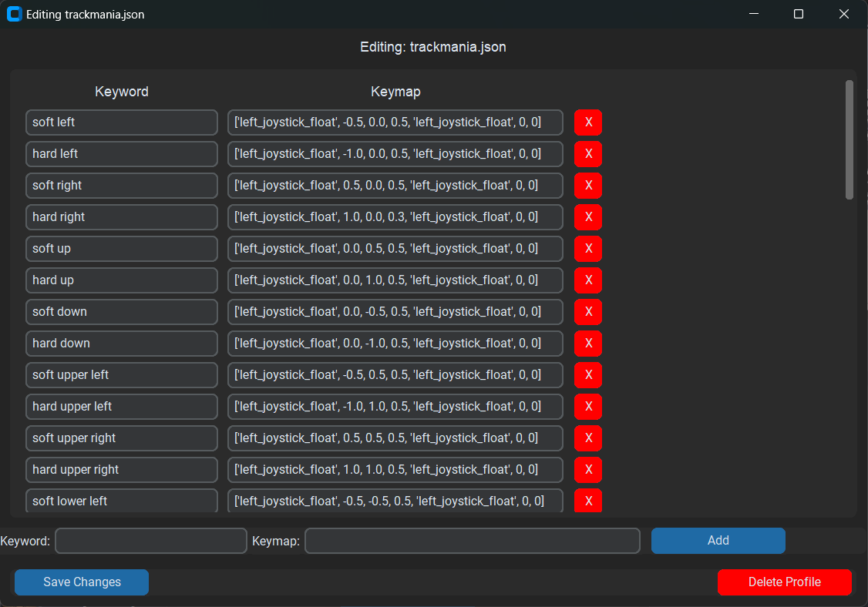Click keymap field of 'hard left'
The image size is (868, 607).
point(395,154)
